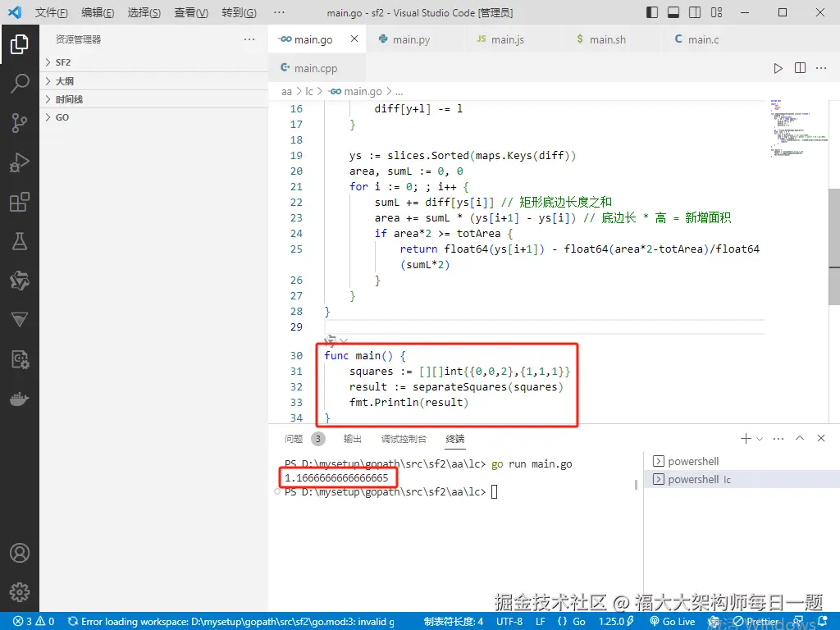
Task: Click tab size indicator in status bar
Action: pos(453,622)
